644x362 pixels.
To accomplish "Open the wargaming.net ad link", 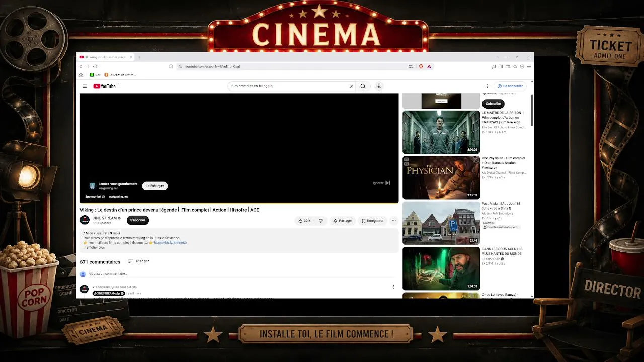I will pos(118,197).
